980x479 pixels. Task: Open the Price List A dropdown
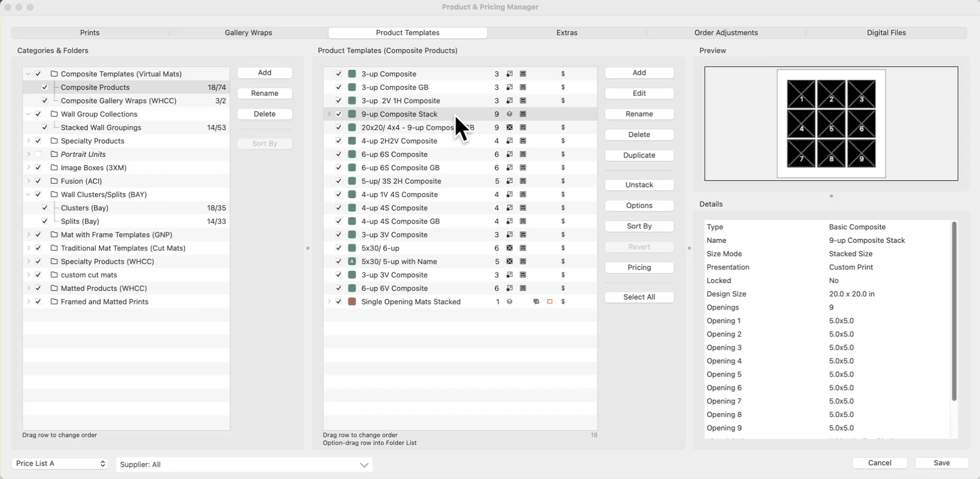point(60,463)
